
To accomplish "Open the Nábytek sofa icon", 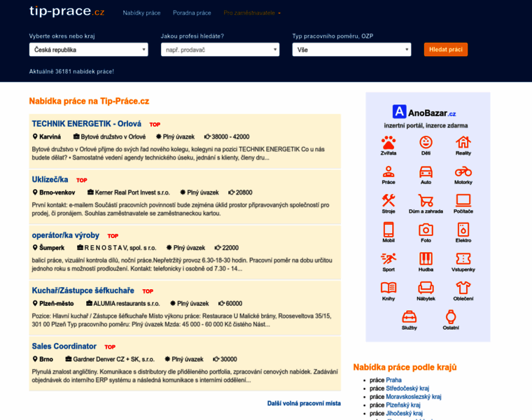I will coord(426,288).
